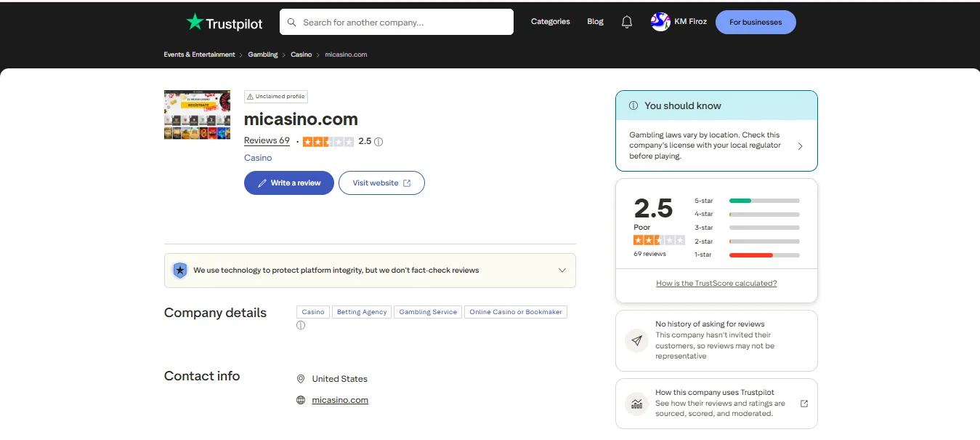Click the Trustpilot star logo
This screenshot has height=440, width=980.
click(195, 22)
